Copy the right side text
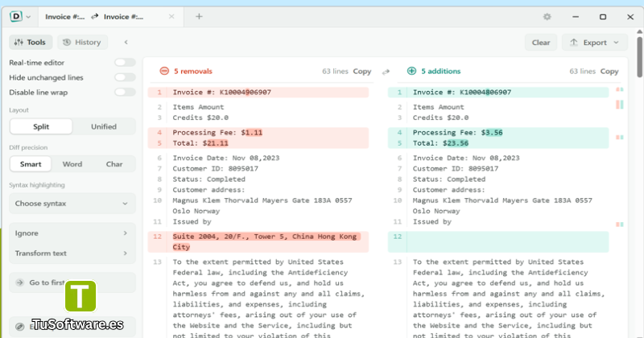Image resolution: width=644 pixels, height=338 pixels. (609, 72)
